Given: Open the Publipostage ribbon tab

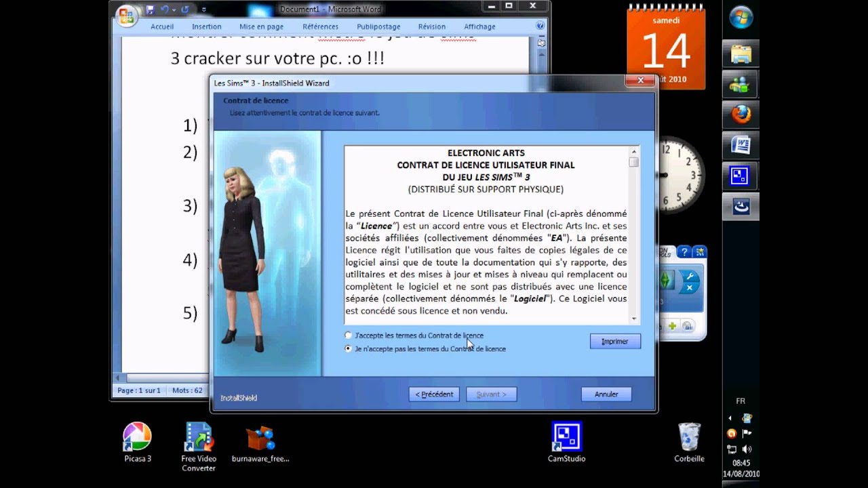Looking at the screenshot, I should (378, 26).
